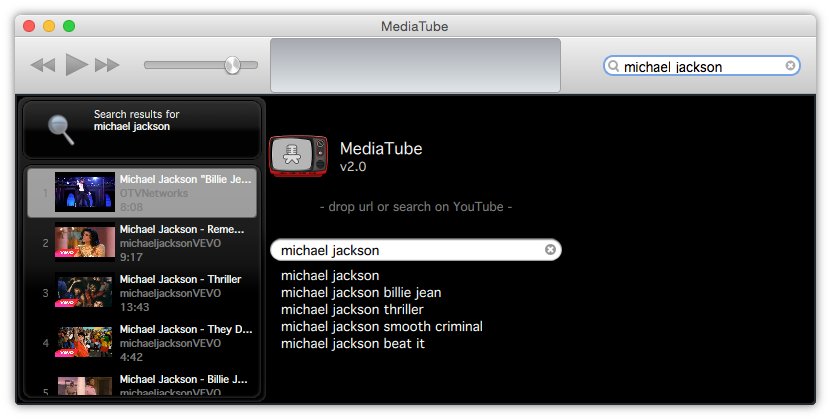Screen dimensions: 831x420
Task: Choose the first suggestion 'michael jackson'
Action: coord(330,276)
